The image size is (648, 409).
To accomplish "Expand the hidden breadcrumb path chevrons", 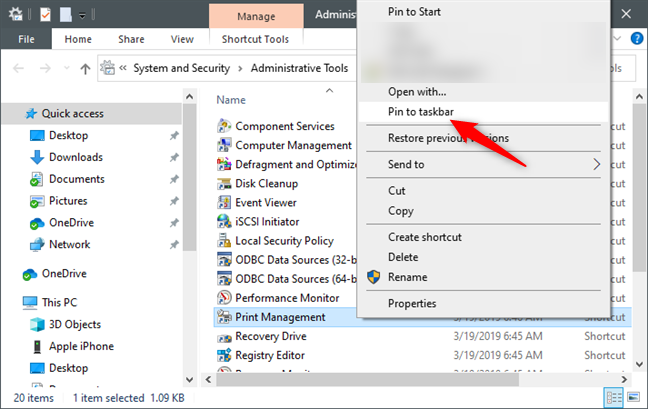I will click(x=123, y=68).
